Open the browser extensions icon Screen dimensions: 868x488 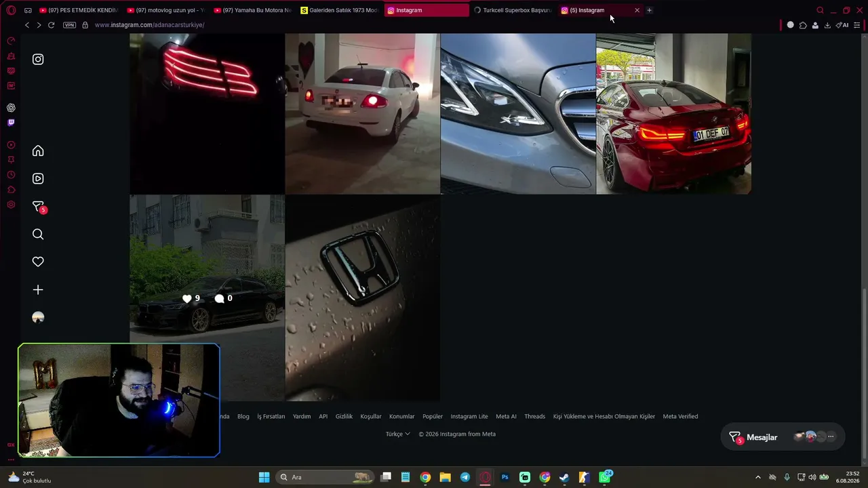(803, 25)
